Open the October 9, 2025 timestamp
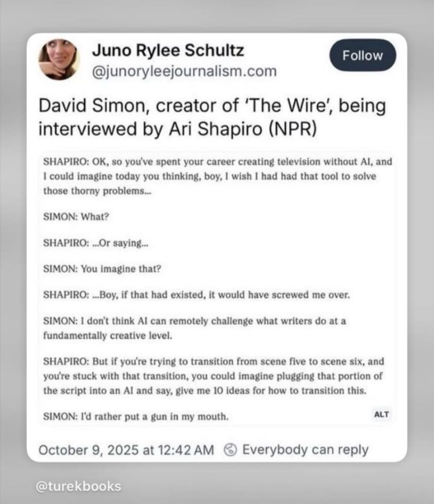This screenshot has height=504, width=434. (x=126, y=449)
